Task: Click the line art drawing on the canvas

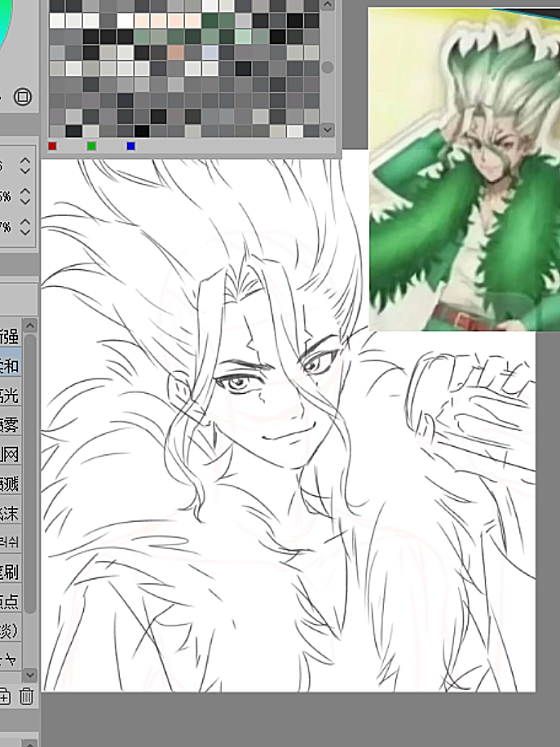Action: click(x=288, y=426)
